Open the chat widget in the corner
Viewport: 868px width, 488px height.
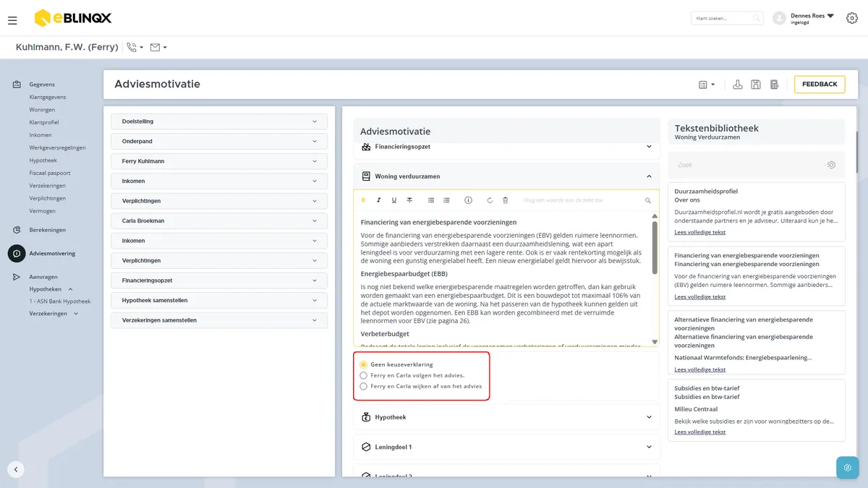848,468
